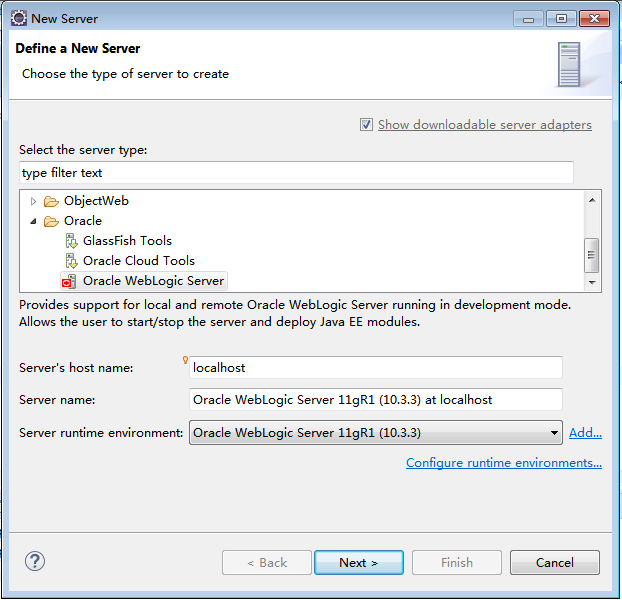Select the ObjectWeb folder row

pyautogui.click(x=96, y=201)
